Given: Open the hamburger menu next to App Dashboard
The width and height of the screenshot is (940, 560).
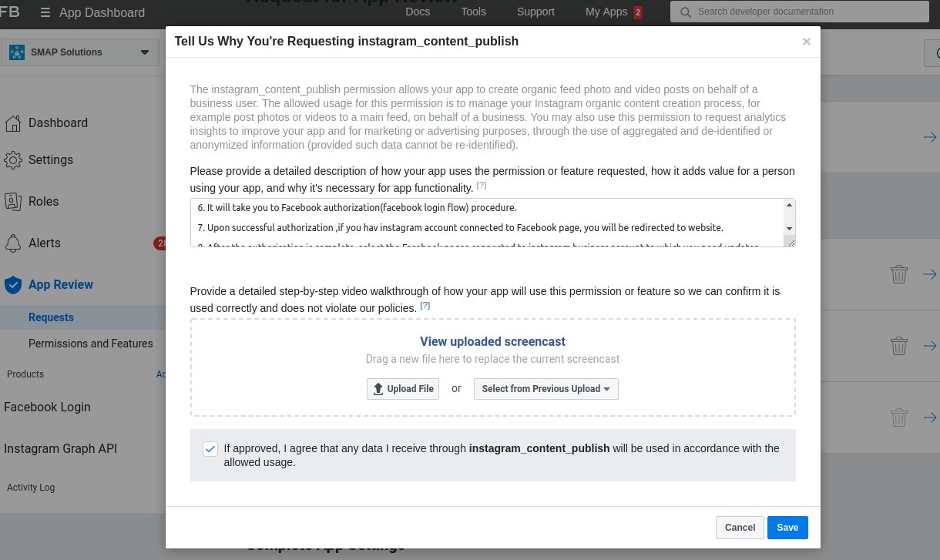Looking at the screenshot, I should pos(46,12).
